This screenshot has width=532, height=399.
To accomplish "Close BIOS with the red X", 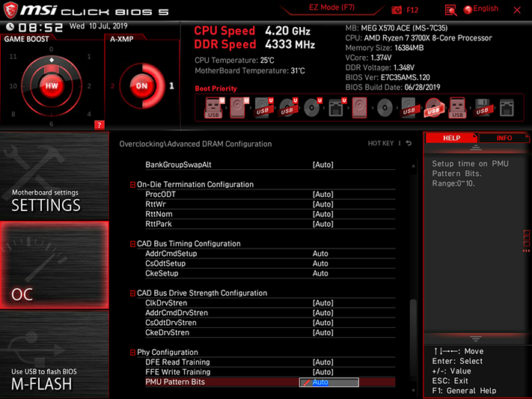I will [517, 10].
